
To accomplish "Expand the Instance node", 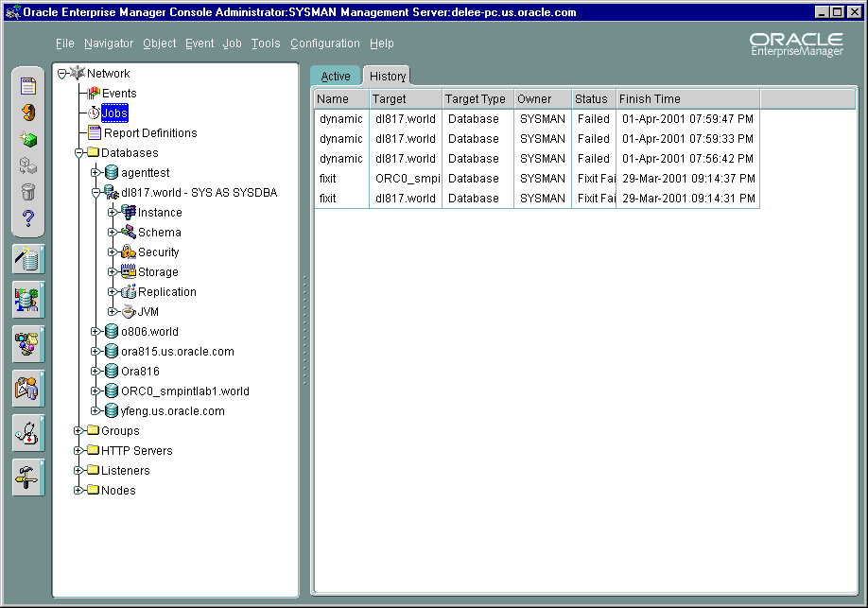I will tap(112, 212).
